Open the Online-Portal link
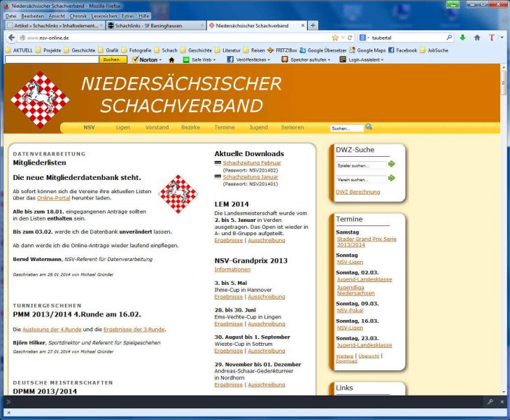Viewport: 510px width, 420px height. click(x=53, y=198)
